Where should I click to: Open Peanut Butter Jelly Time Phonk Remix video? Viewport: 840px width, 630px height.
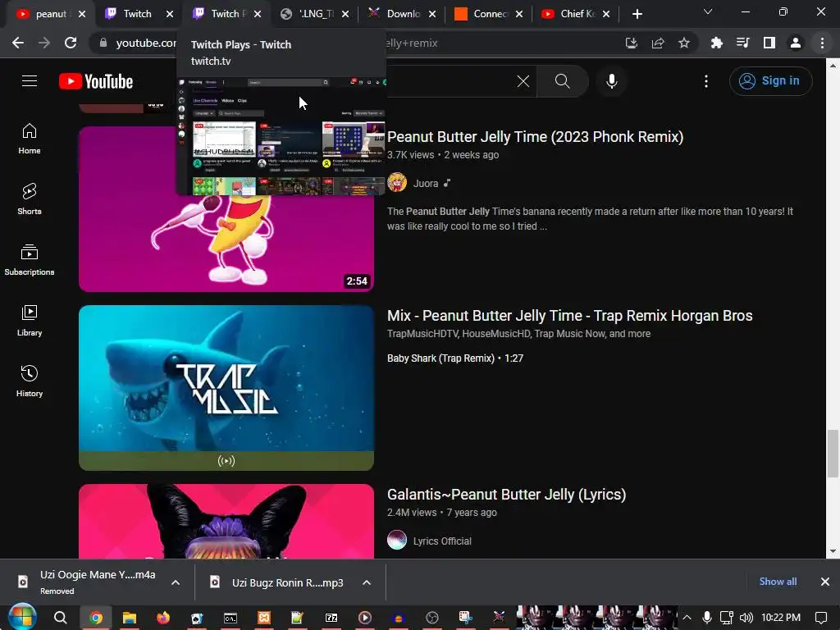pyautogui.click(x=535, y=137)
